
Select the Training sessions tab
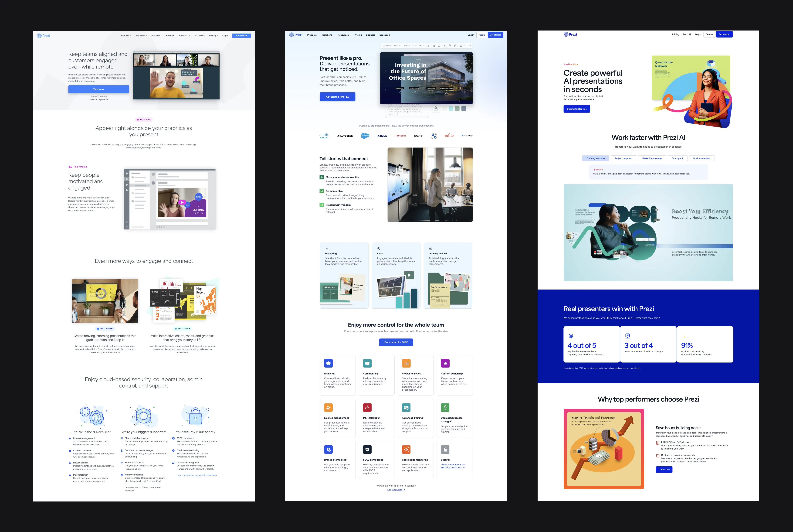click(596, 158)
